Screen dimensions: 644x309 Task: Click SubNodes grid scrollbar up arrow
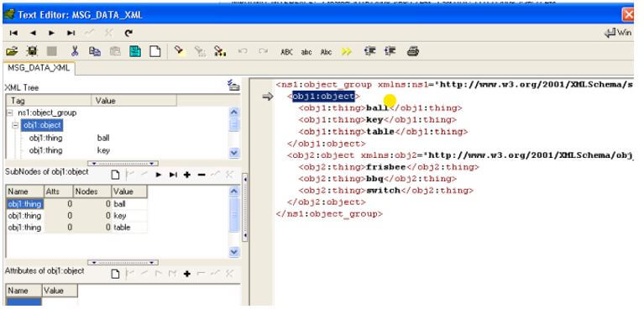233,191
